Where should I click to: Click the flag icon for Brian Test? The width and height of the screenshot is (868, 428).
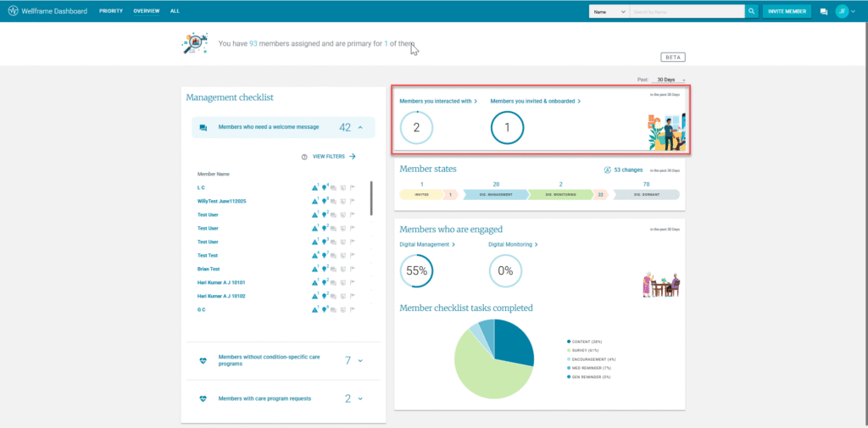[353, 269]
